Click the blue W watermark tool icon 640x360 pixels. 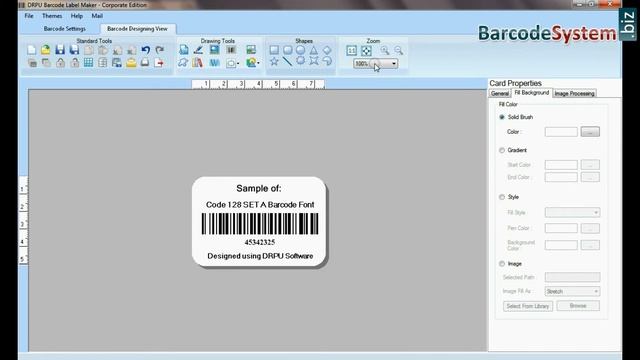point(215,62)
